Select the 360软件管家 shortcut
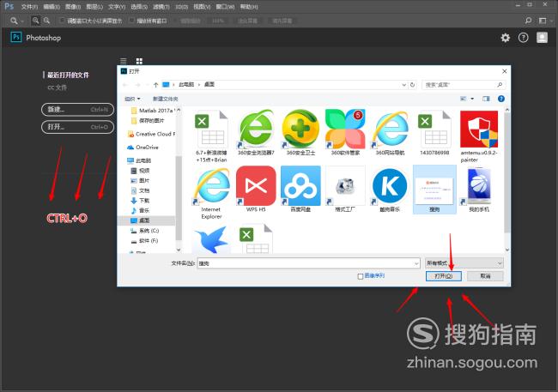 point(345,133)
